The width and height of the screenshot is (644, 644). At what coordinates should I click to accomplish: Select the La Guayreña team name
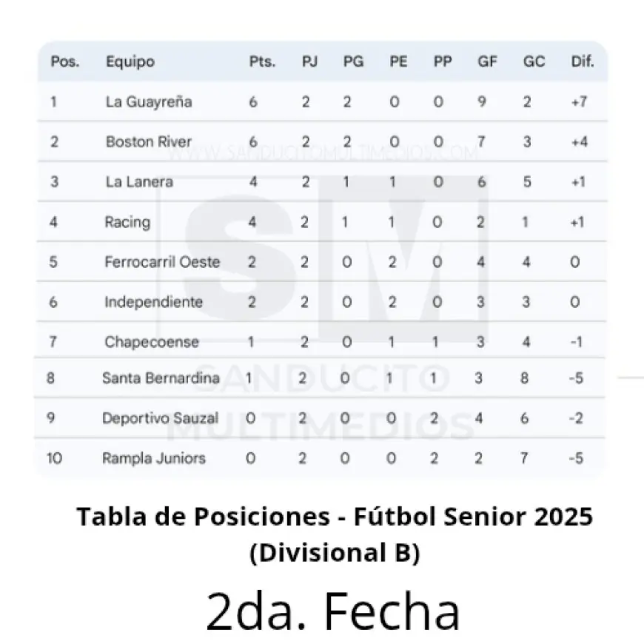(x=149, y=102)
